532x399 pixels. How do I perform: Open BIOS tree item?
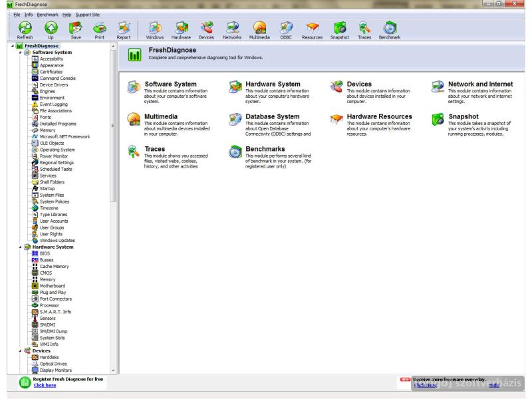pyautogui.click(x=45, y=253)
